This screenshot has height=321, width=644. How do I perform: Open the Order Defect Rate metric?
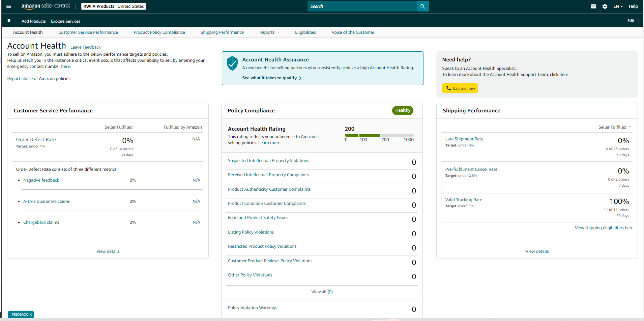[x=36, y=139]
